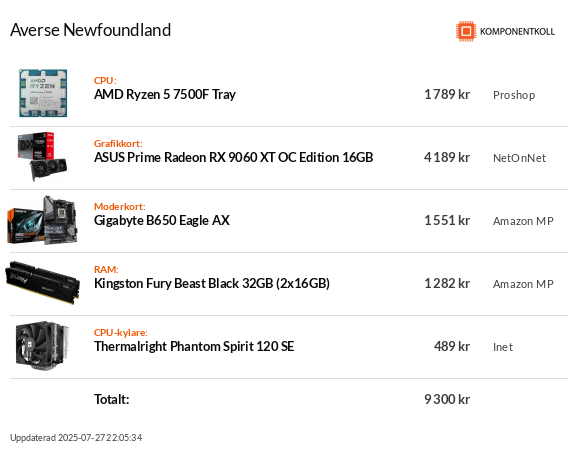Click the Kingston Fury RAM image
Image resolution: width=577 pixels, height=451 pixels.
pos(43,283)
